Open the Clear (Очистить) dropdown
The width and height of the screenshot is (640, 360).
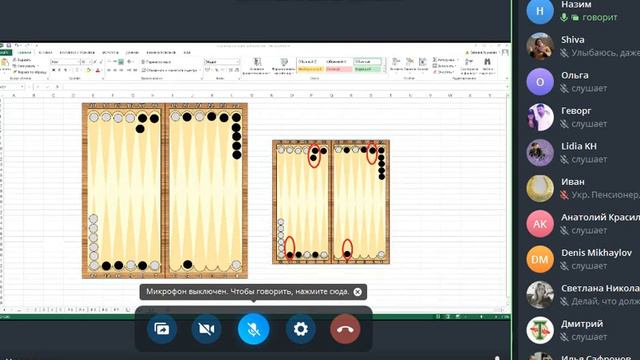[443, 72]
